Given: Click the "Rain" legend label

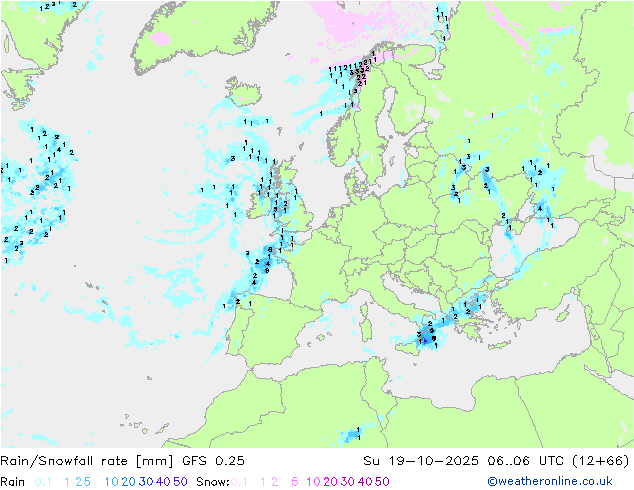Looking at the screenshot, I should [x=13, y=482].
